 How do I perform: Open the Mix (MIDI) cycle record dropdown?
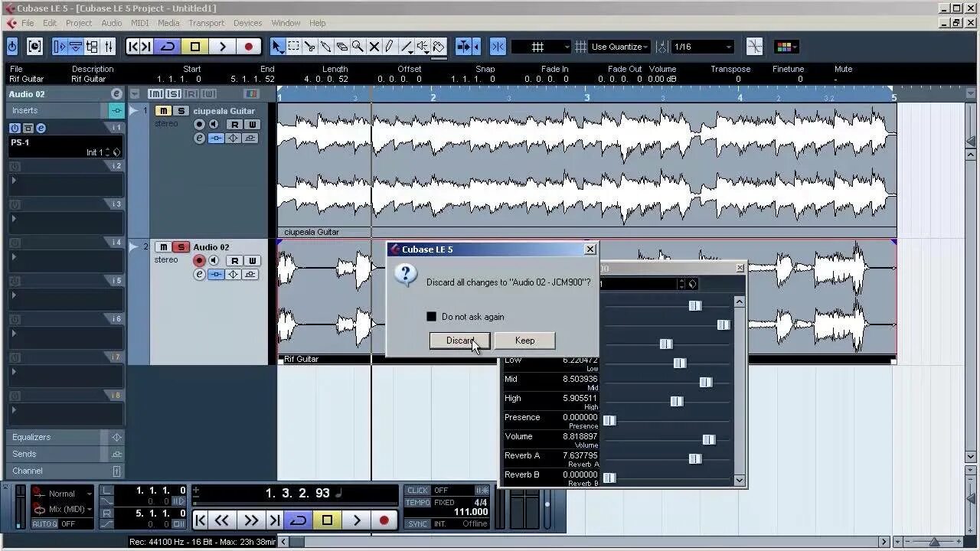pos(63,509)
